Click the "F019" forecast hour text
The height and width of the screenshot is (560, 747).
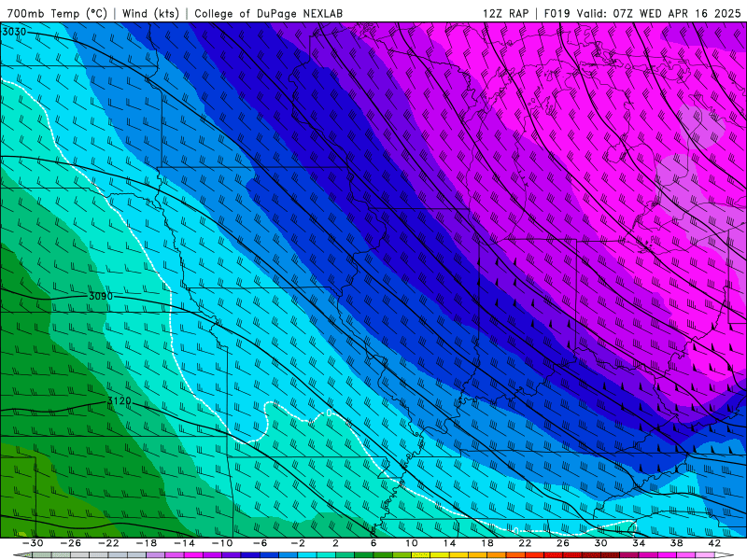click(x=557, y=13)
